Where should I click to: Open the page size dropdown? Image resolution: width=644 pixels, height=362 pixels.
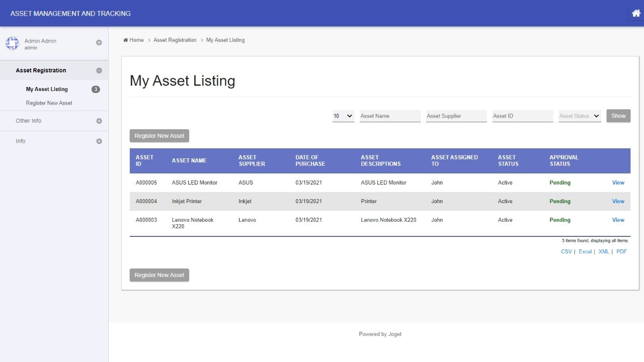click(x=343, y=116)
